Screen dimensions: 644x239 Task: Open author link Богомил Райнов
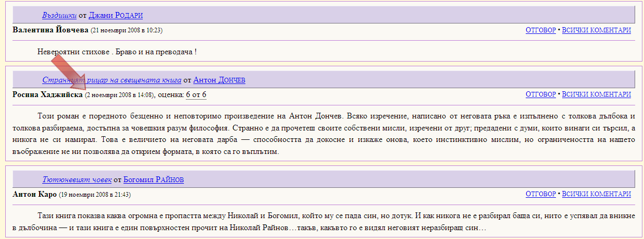(x=154, y=180)
